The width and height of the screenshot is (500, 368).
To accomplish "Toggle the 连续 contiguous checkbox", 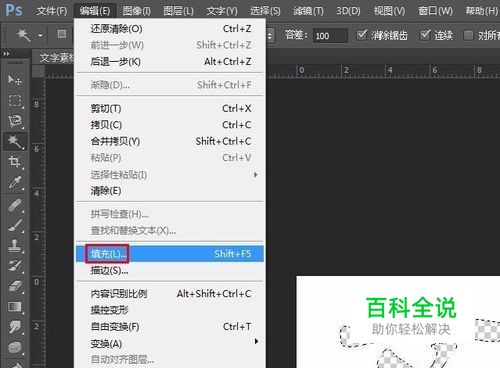I will point(425,35).
